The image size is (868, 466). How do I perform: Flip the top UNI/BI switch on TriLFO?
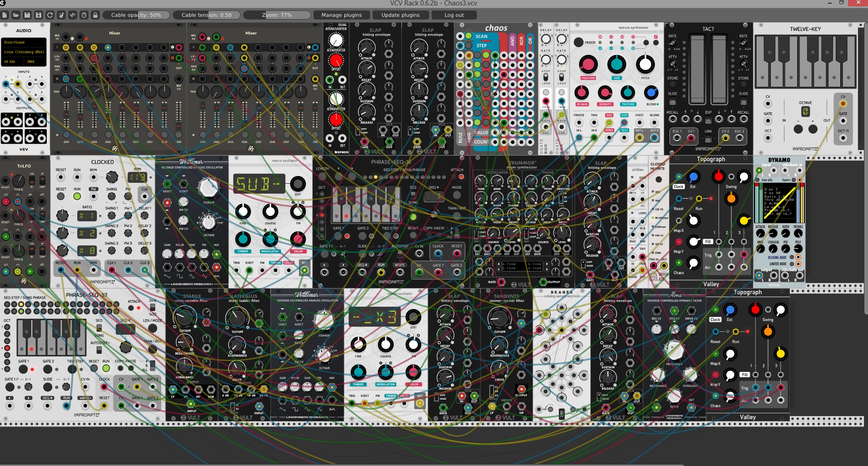[32, 180]
